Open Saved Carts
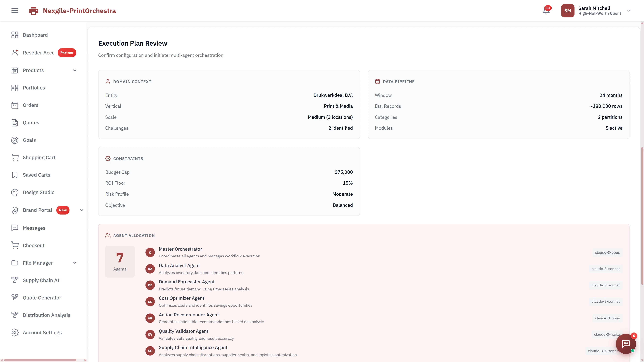The width and height of the screenshot is (644, 362). pos(36,175)
